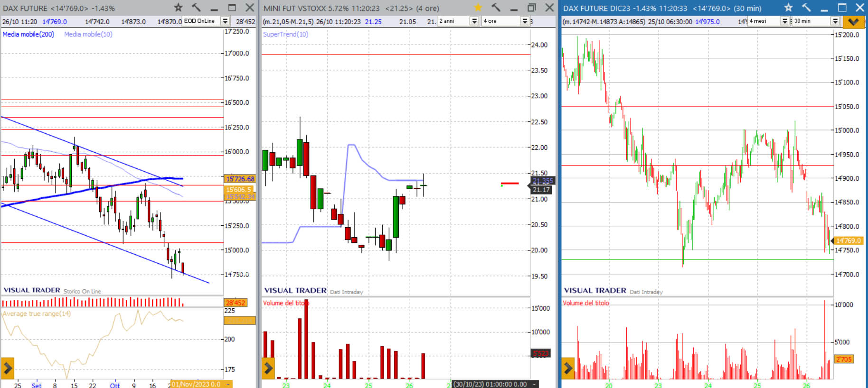
Task: Click the 14'769.0 orange price tag in DIC23 chart
Action: [848, 241]
